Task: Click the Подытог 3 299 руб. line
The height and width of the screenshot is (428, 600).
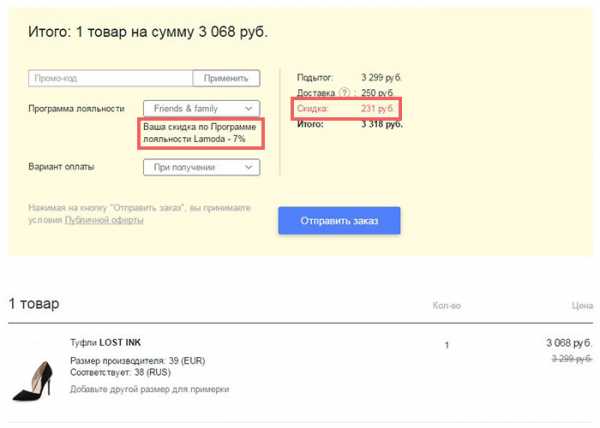Action: coord(349,77)
